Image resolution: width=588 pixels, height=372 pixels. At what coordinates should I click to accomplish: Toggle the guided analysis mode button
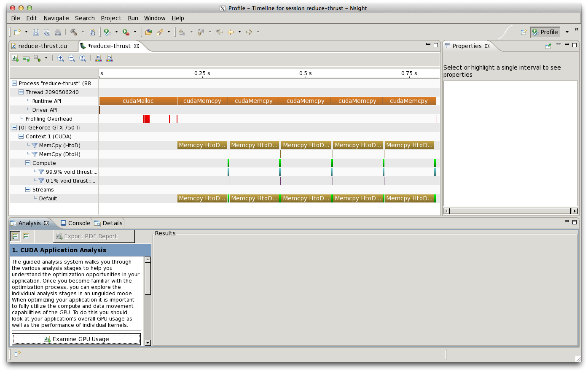15,236
